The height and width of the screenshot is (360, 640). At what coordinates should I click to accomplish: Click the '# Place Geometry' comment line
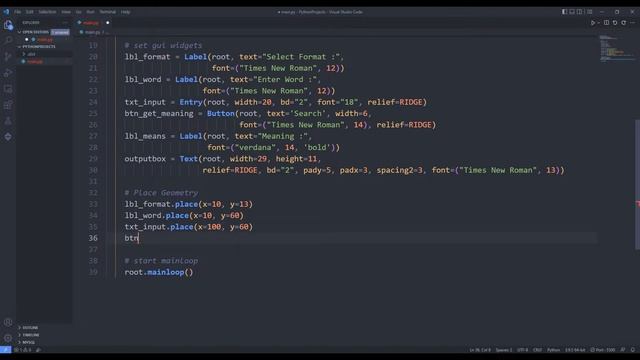161,193
